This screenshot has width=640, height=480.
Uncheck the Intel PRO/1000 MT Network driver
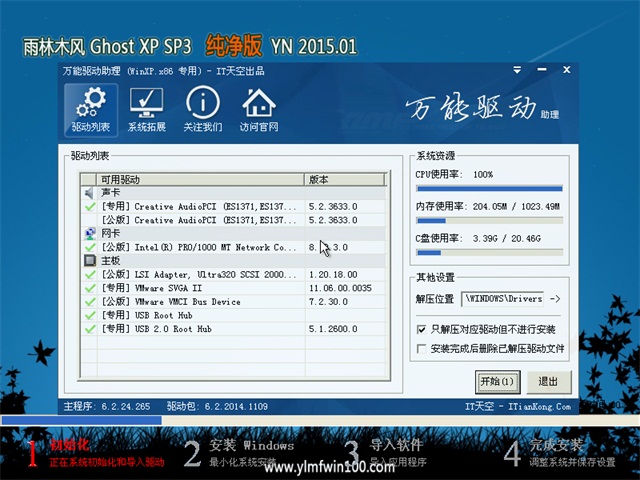point(90,246)
